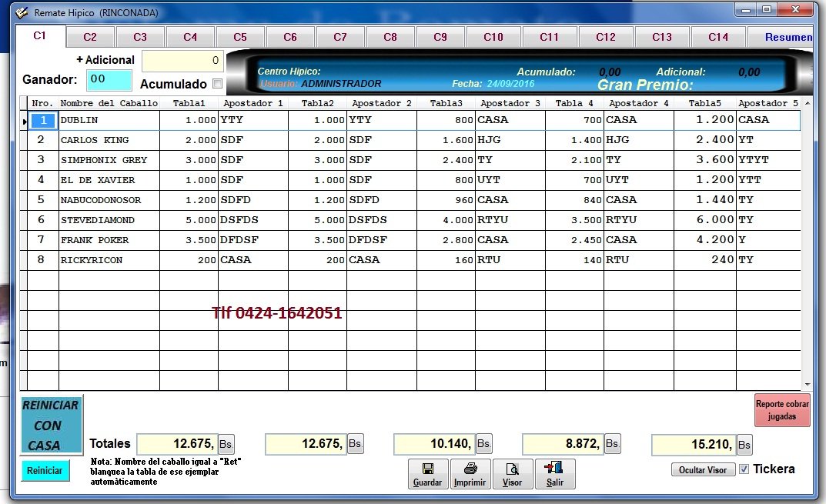
Task: Save data using the Guardar disk icon
Action: point(427,473)
